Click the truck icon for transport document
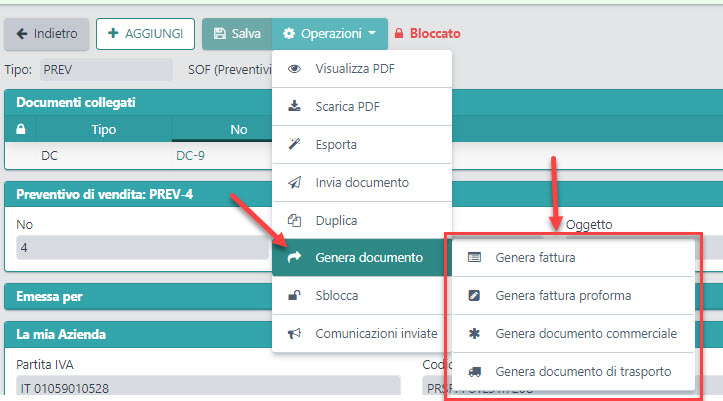 tap(475, 371)
